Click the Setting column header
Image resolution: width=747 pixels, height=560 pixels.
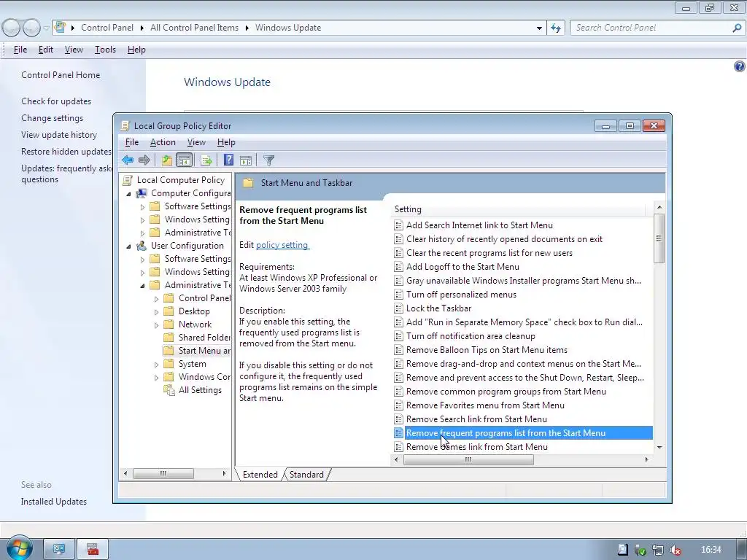click(519, 209)
